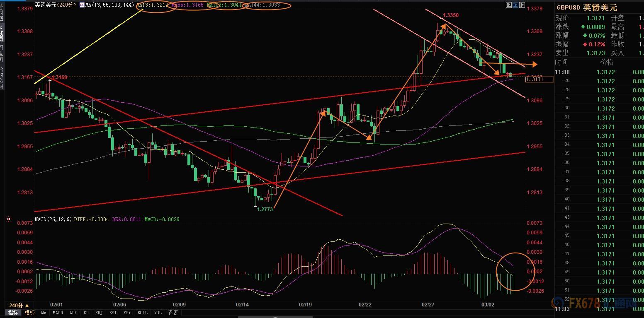Viewport: 644px width, 318px height.
Task: Click the first chart tool icon with vertical bars
Action: pos(509,5)
